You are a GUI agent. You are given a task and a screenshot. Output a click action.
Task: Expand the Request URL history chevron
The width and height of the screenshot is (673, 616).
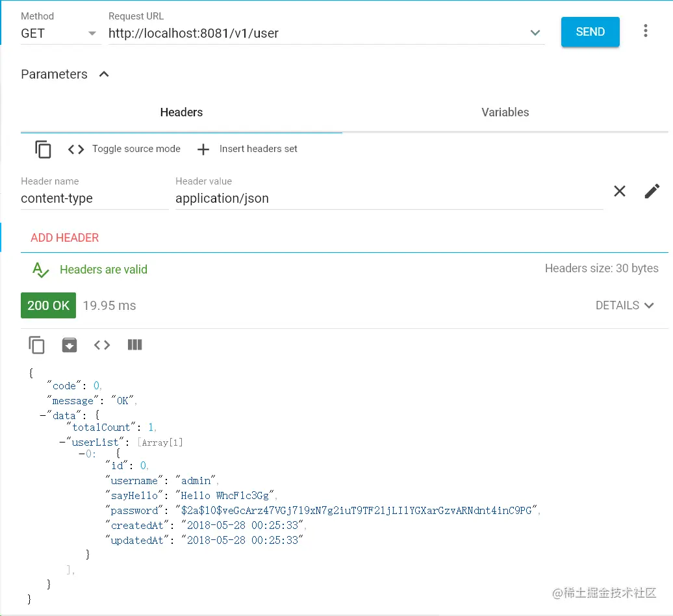[x=535, y=32]
